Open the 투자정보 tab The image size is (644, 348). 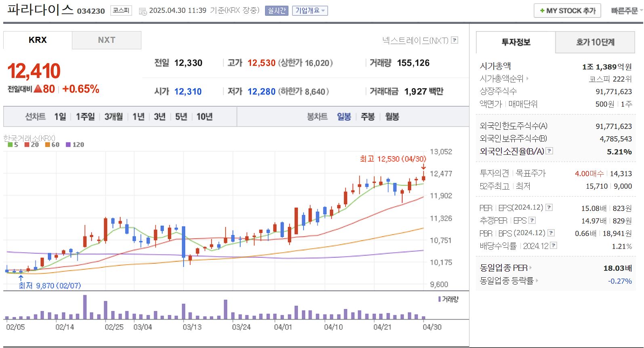click(516, 42)
